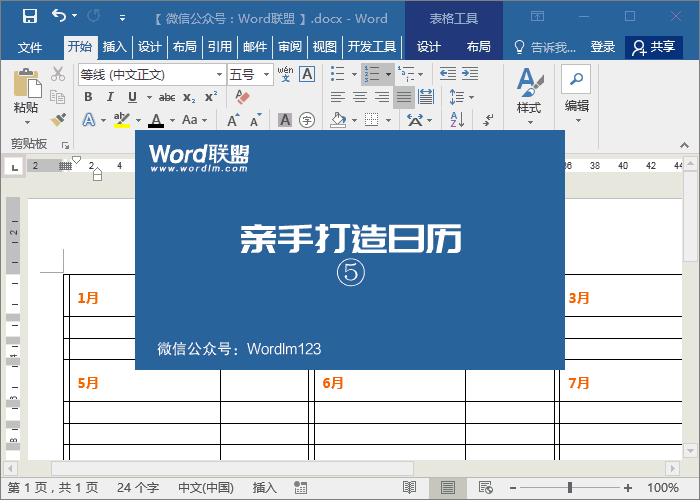Apply yellow text highlight color
Screen dimensions: 700x500
click(121, 120)
